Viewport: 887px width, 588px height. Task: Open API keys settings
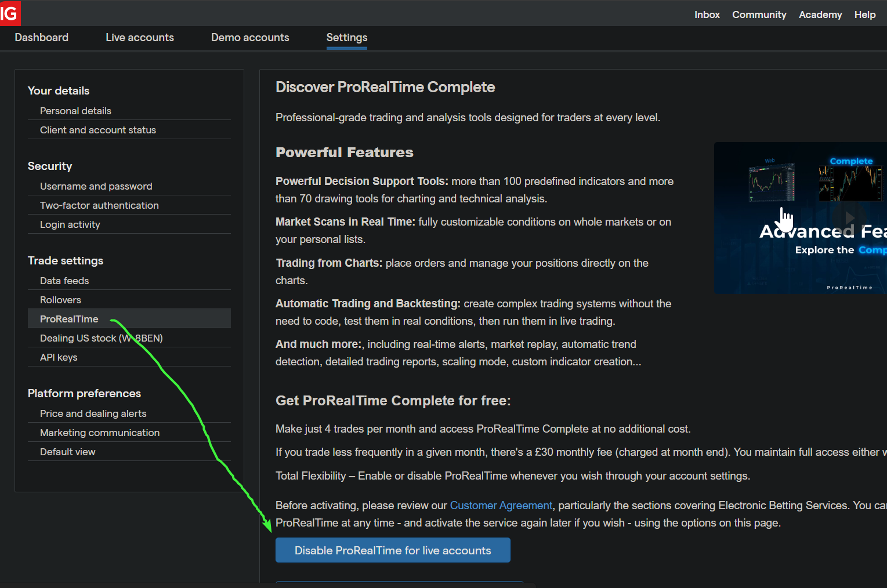[x=129, y=357]
